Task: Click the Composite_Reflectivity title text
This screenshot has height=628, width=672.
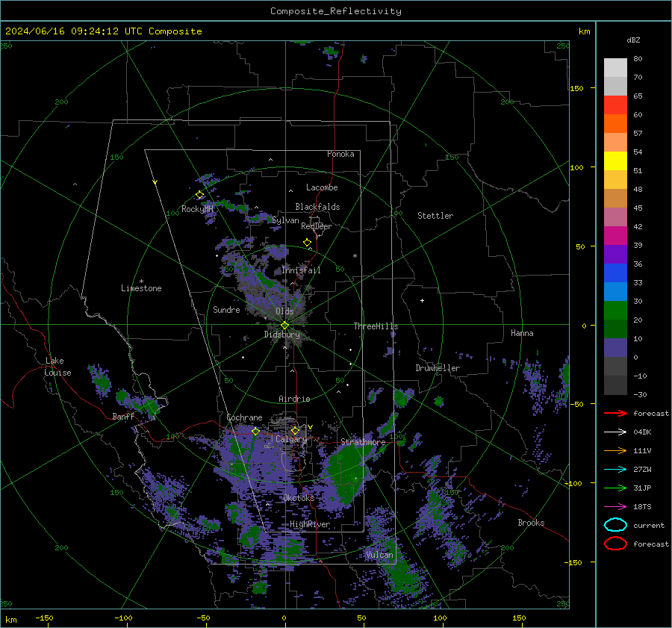Action: pyautogui.click(x=336, y=11)
